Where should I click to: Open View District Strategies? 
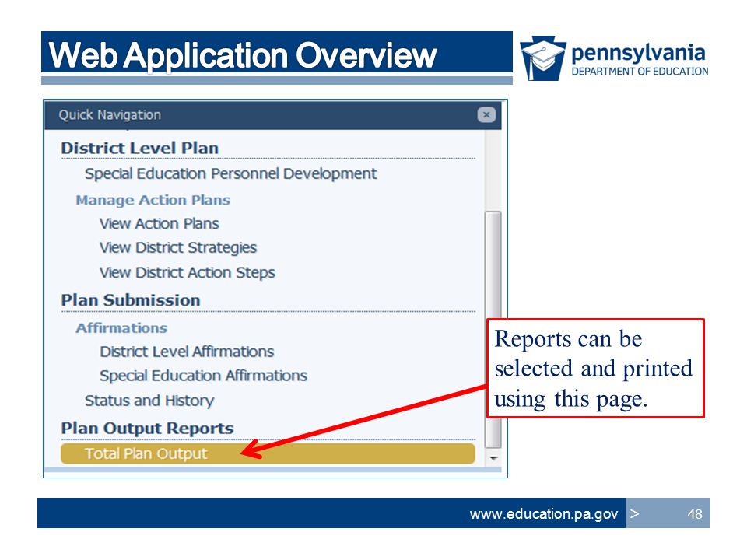[177, 247]
